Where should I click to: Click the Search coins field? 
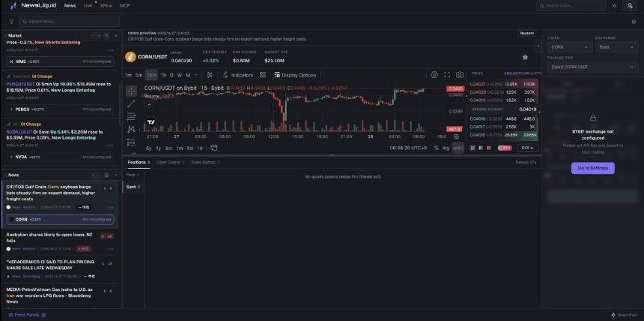571,6
